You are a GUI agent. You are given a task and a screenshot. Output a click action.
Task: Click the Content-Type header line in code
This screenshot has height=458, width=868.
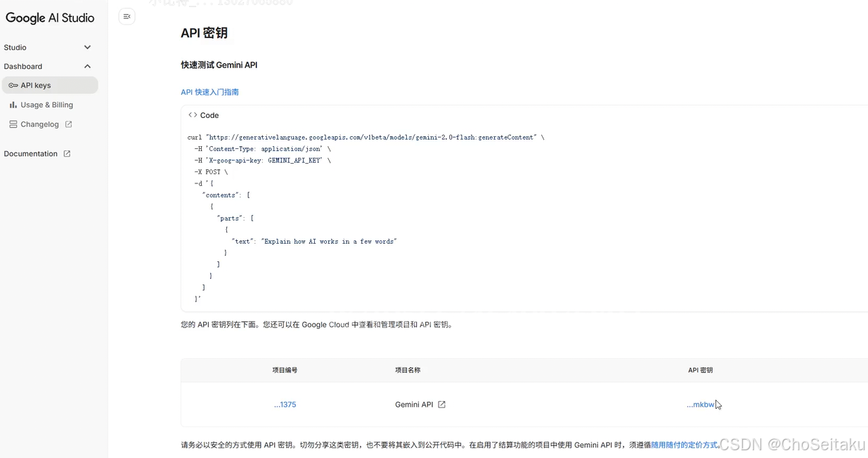pyautogui.click(x=262, y=149)
